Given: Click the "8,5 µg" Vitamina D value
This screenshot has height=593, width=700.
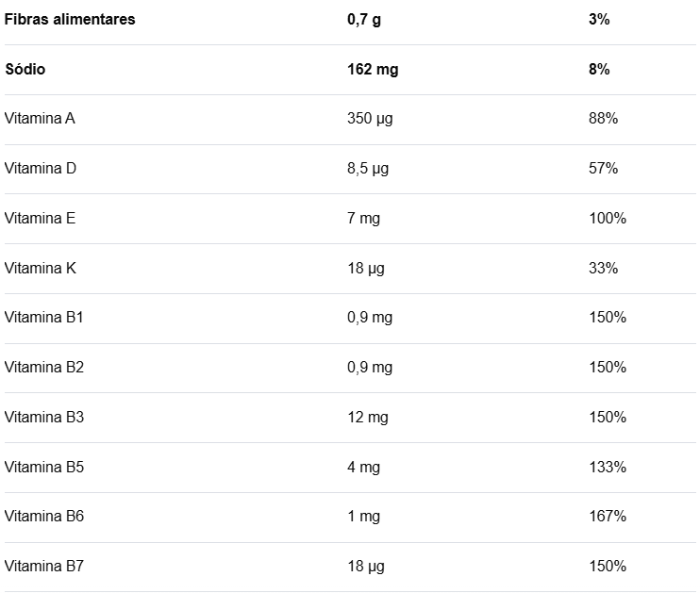Looking at the screenshot, I should pyautogui.click(x=368, y=169).
